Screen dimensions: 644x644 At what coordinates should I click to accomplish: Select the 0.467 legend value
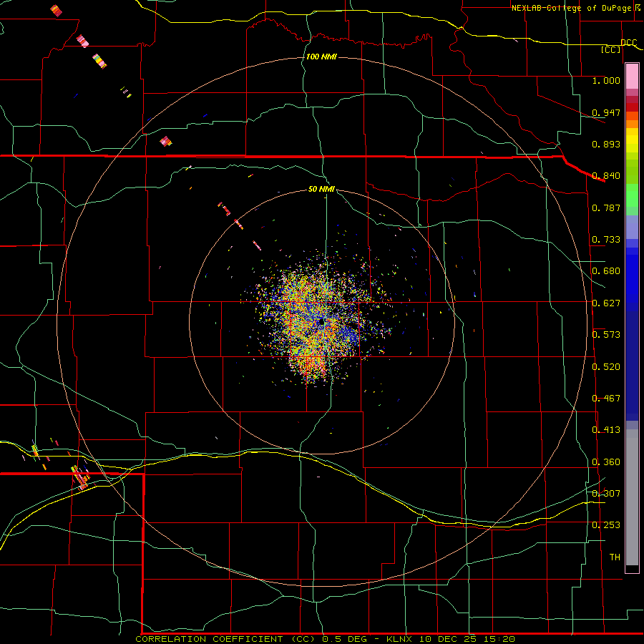[x=606, y=399]
